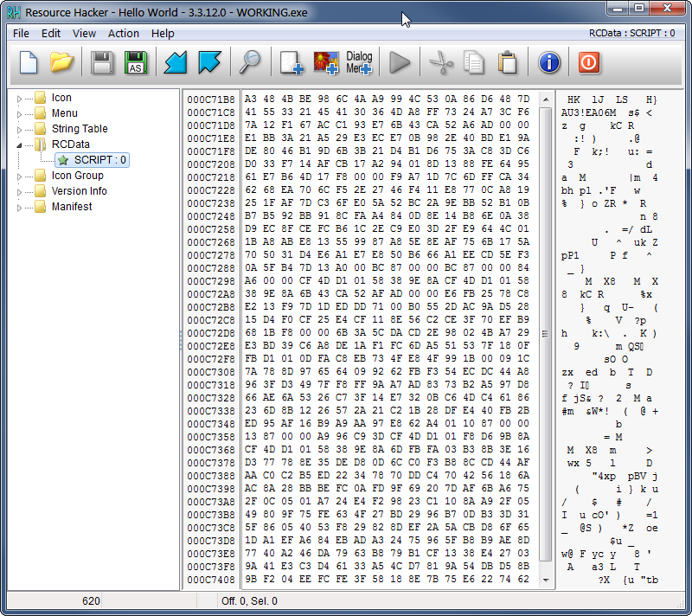Click the hex view scroll up arrow
Image resolution: width=692 pixels, height=616 pixels.
click(x=546, y=99)
